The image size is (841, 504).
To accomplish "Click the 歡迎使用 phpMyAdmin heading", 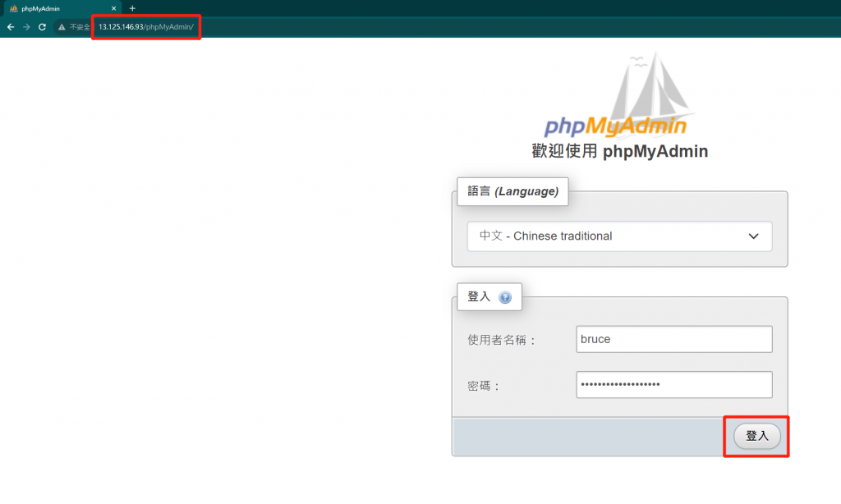I will (619, 151).
